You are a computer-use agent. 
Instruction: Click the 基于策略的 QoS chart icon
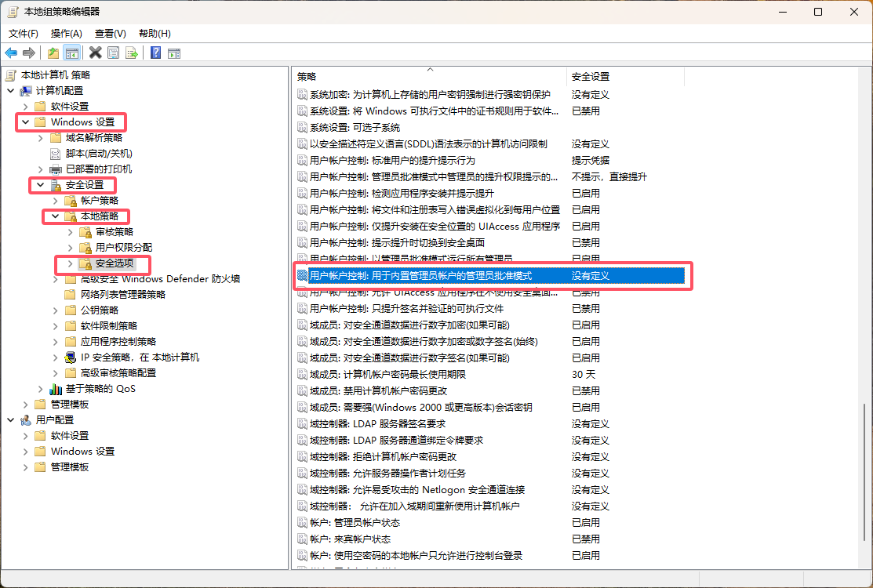tap(56, 389)
